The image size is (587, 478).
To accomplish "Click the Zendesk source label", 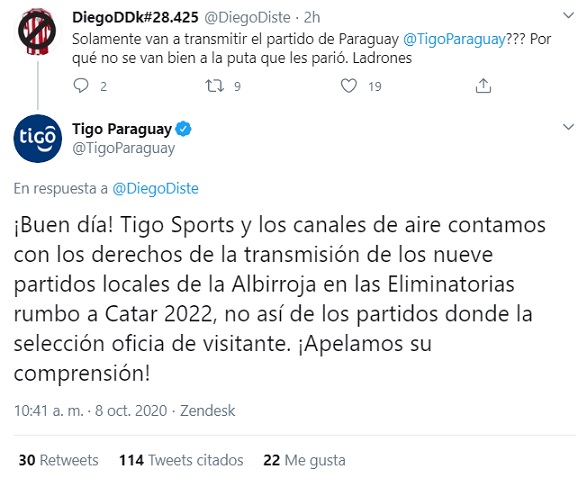I will pyautogui.click(x=207, y=411).
